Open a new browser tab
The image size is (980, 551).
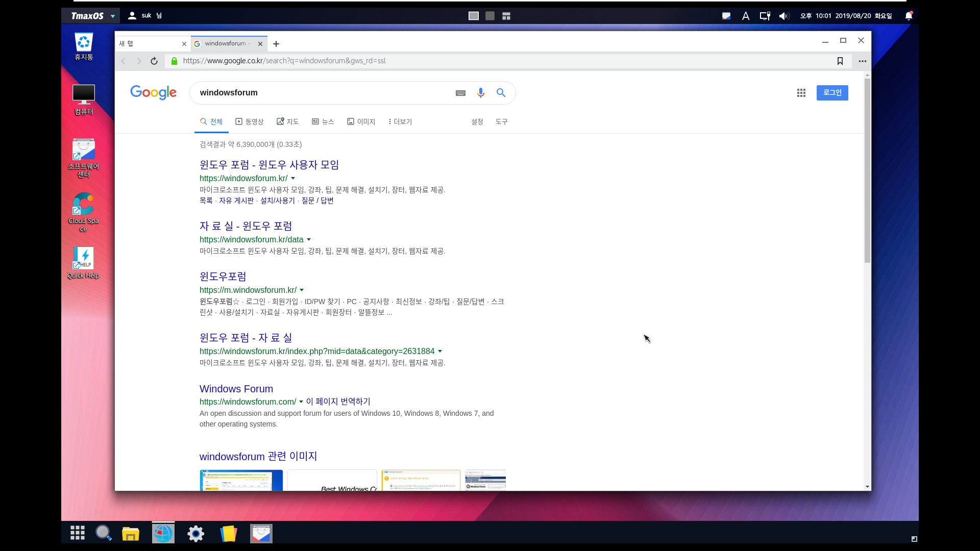pyautogui.click(x=276, y=44)
